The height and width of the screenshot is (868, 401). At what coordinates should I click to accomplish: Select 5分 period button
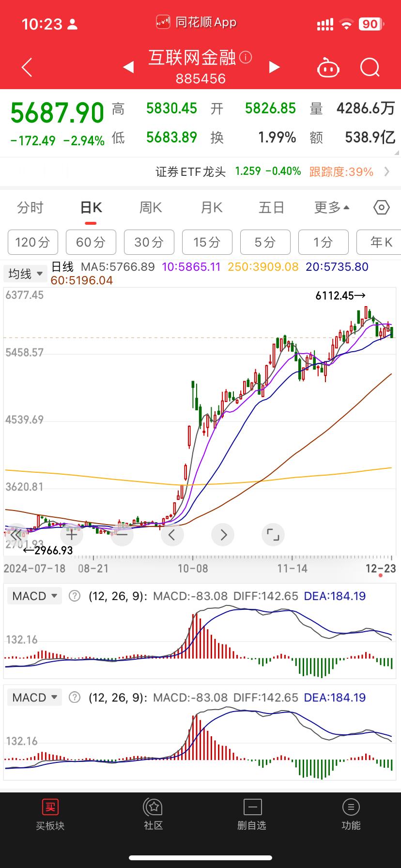(x=265, y=242)
